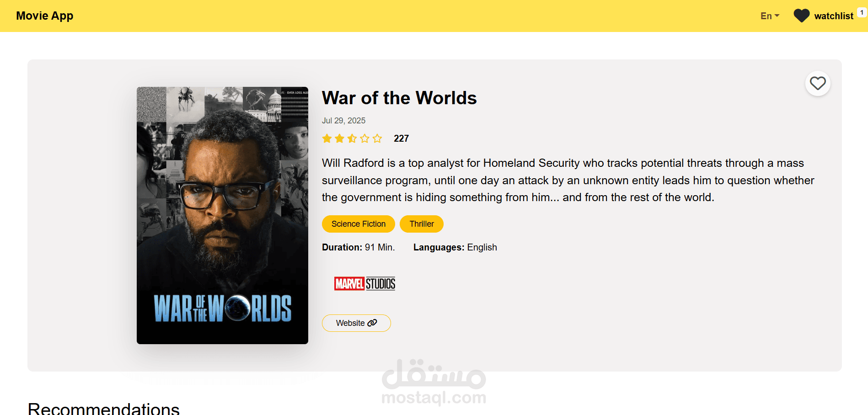Click the first rating star
868x415 pixels.
(x=327, y=138)
